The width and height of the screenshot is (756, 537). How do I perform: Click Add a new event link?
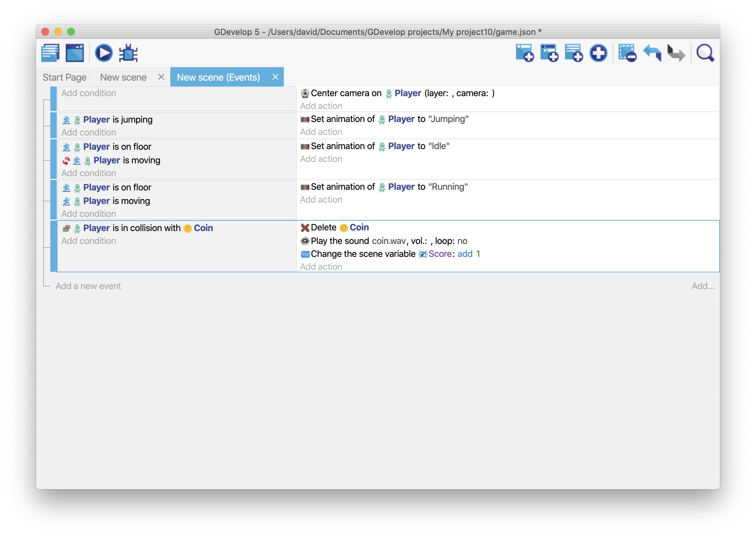click(x=88, y=286)
